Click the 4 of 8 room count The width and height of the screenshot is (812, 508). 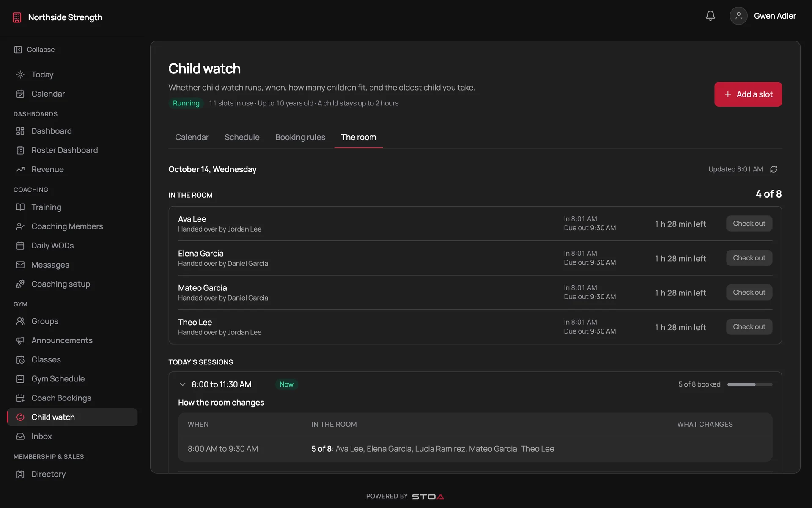[x=768, y=194]
